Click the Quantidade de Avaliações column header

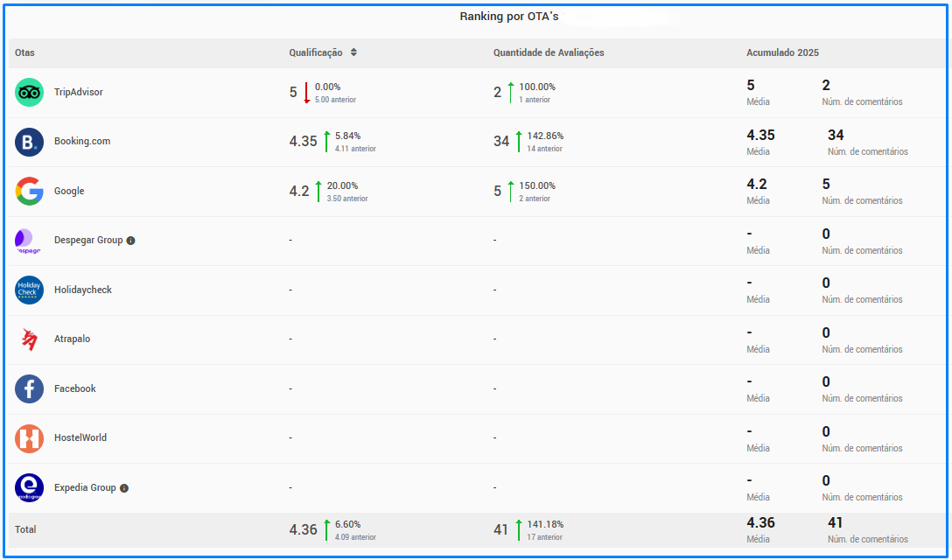pyautogui.click(x=549, y=52)
